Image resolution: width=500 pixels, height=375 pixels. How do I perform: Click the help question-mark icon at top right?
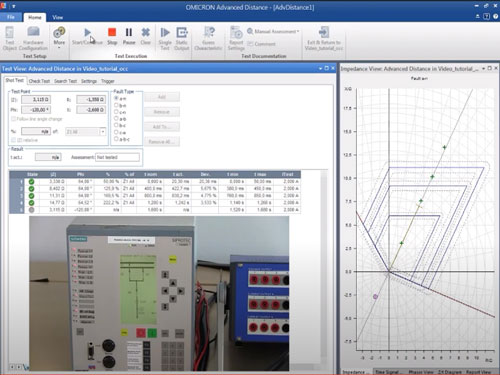coord(496,16)
